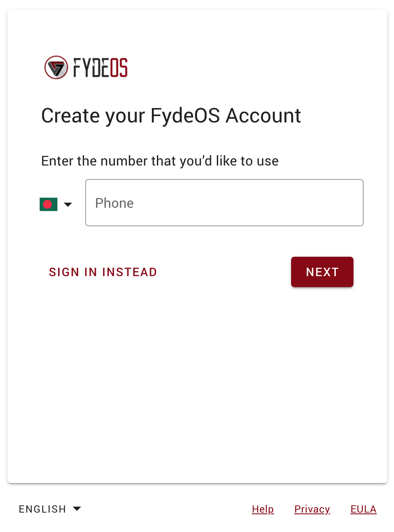Click the FydeOS logo

point(86,67)
